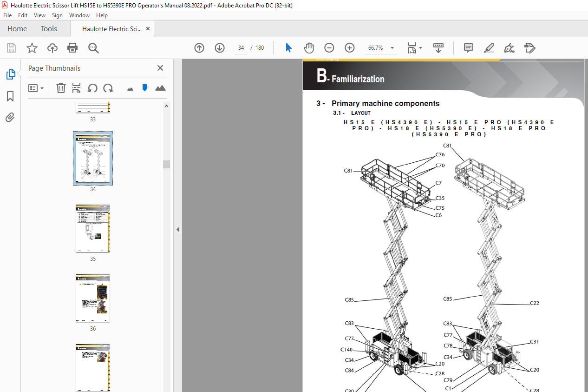The image size is (588, 392).
Task: Open the Sign menu
Action: tap(57, 15)
